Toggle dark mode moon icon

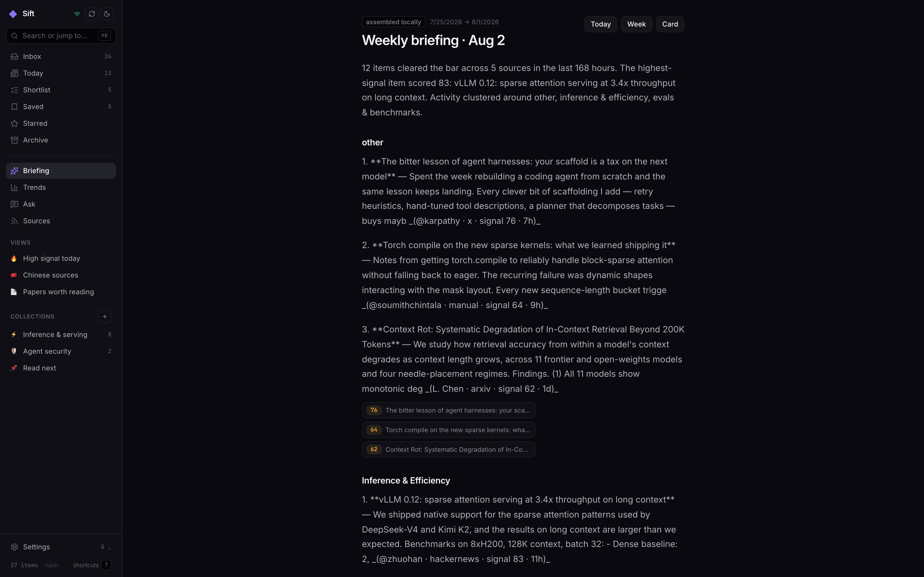pos(107,14)
